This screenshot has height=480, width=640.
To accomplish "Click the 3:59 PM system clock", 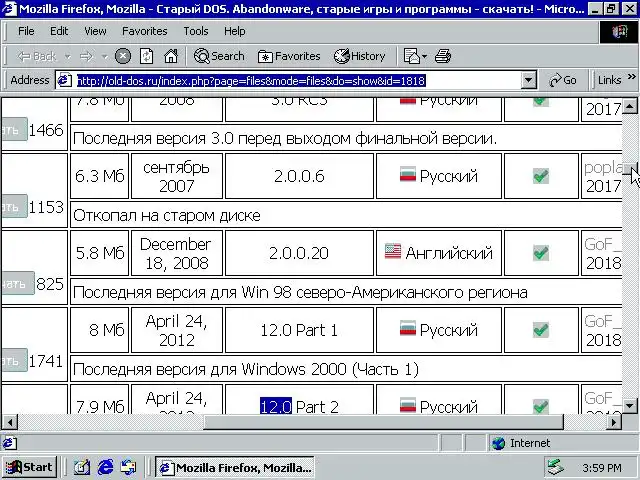I will 602,468.
